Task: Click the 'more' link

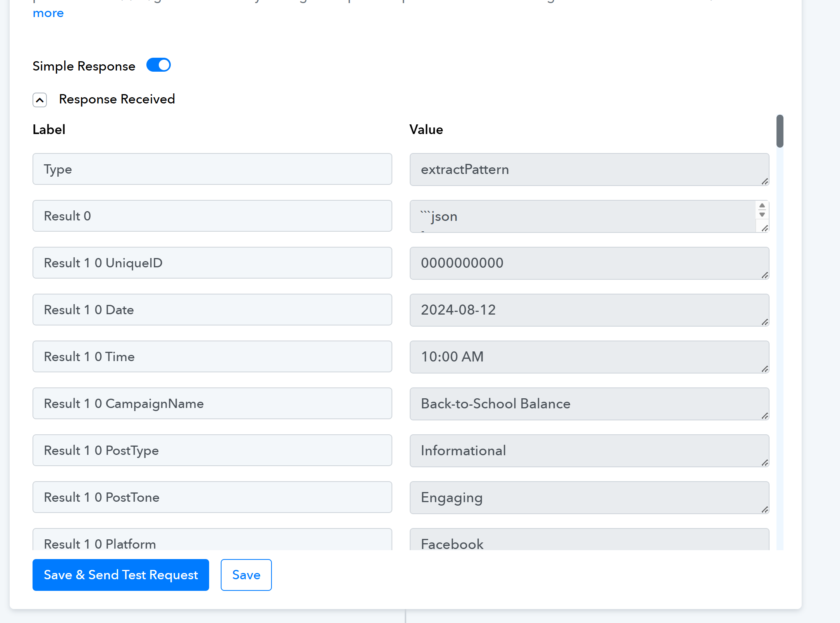Action: coord(48,13)
